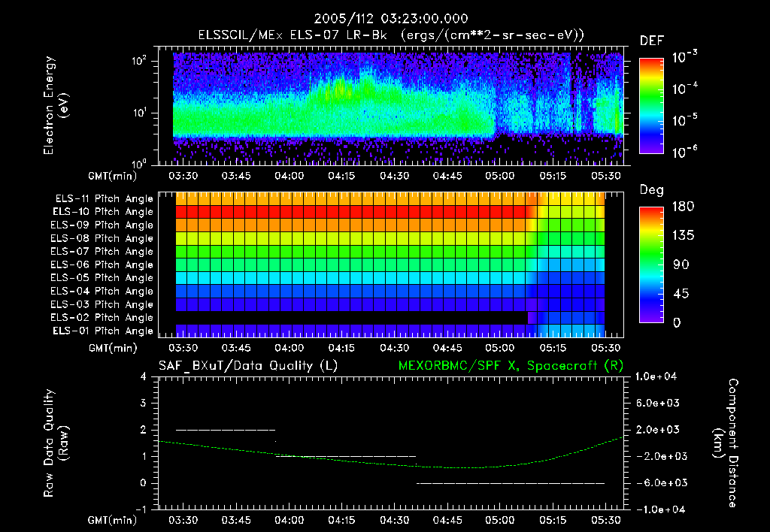
Task: Click the 90 value on the Deg scale
Action: point(681,264)
